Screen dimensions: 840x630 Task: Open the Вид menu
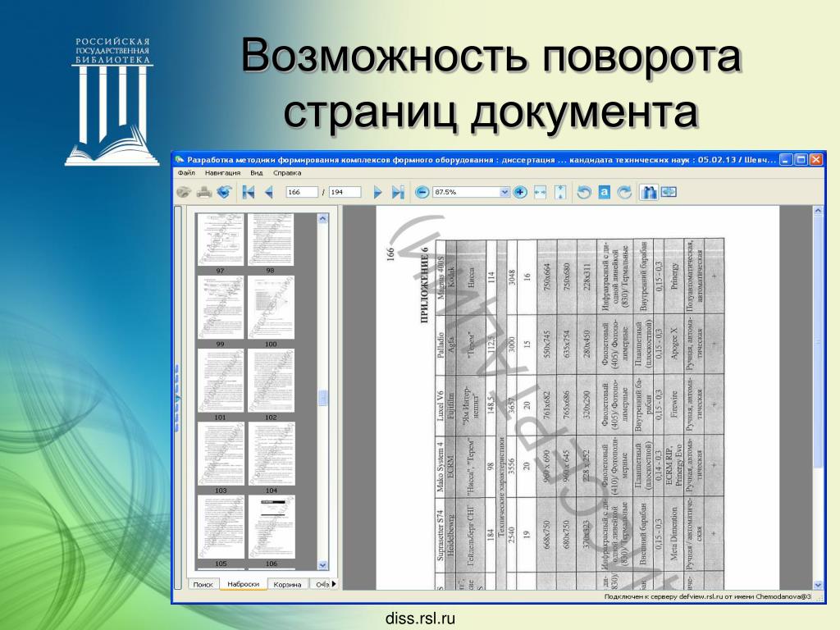(x=256, y=173)
